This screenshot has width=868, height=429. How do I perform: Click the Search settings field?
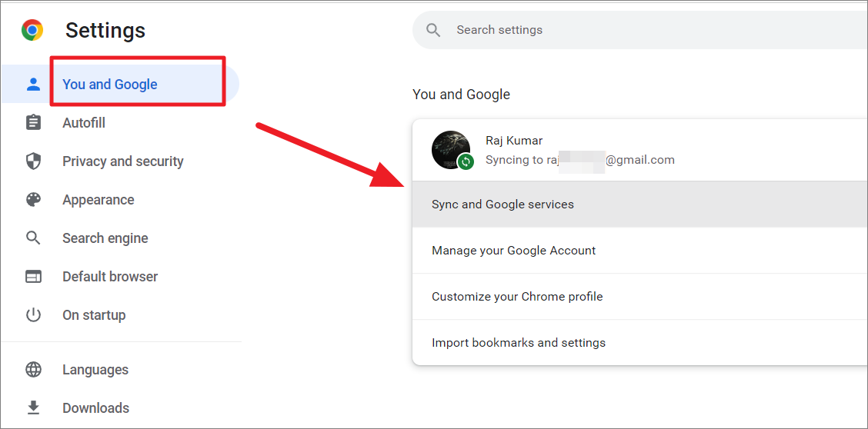(640, 30)
